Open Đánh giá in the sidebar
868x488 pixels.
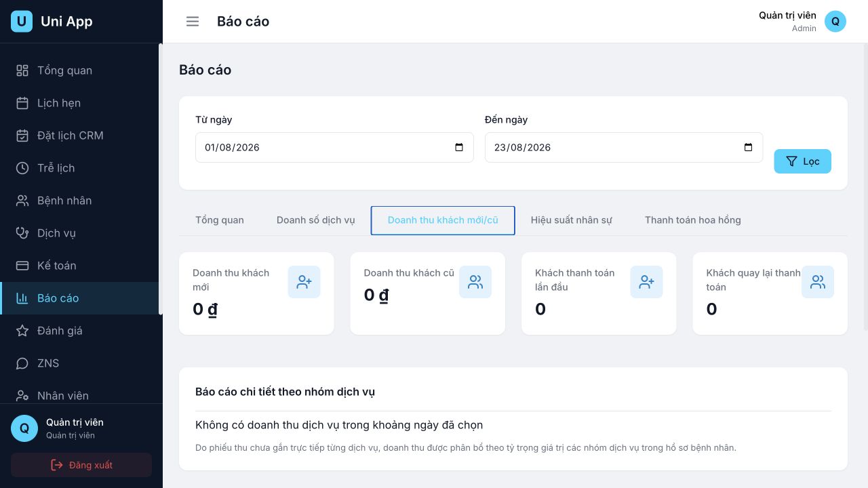[79, 331]
